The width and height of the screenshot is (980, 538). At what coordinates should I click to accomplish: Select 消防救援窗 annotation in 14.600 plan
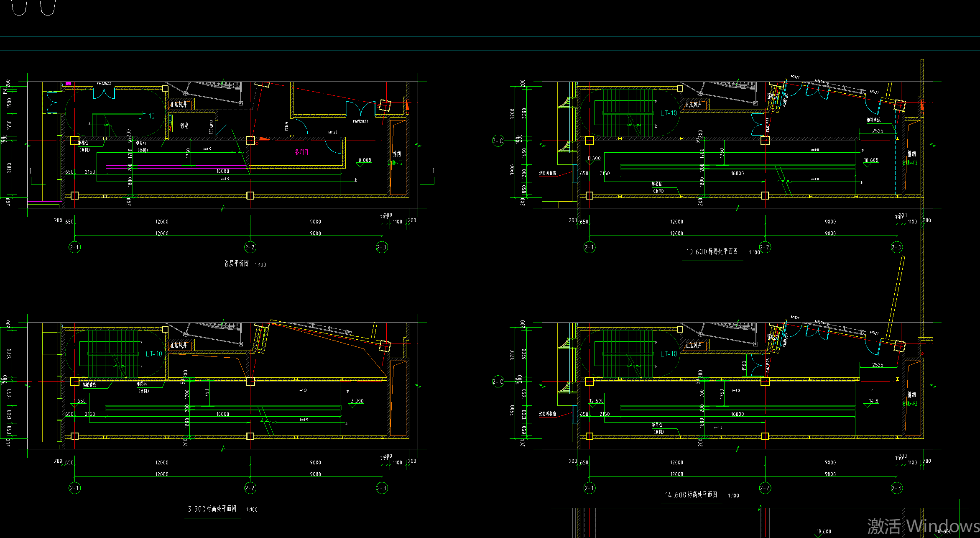click(548, 414)
